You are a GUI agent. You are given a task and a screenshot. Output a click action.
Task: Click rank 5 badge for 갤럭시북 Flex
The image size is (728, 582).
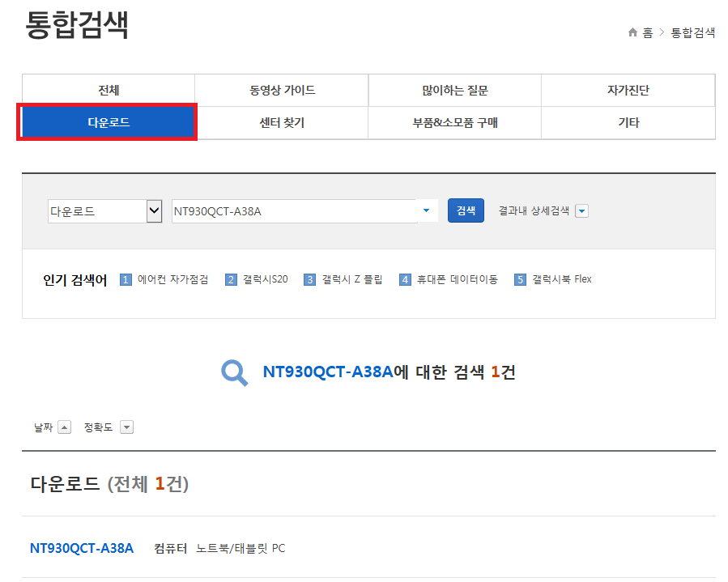point(520,279)
